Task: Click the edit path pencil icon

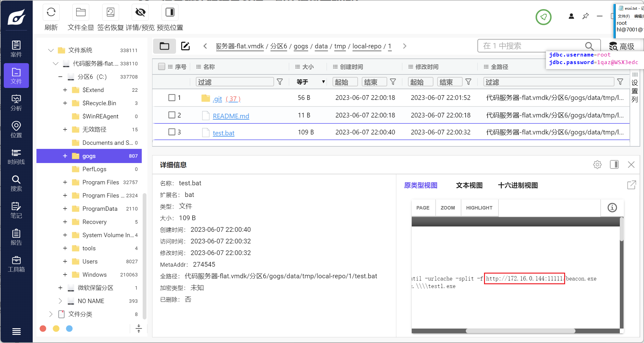Action: [x=185, y=46]
